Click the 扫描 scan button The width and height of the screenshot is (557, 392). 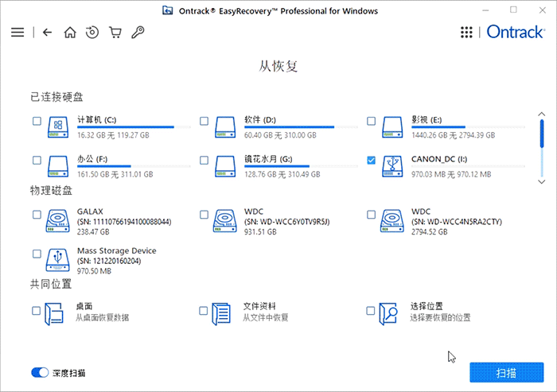pos(507,372)
